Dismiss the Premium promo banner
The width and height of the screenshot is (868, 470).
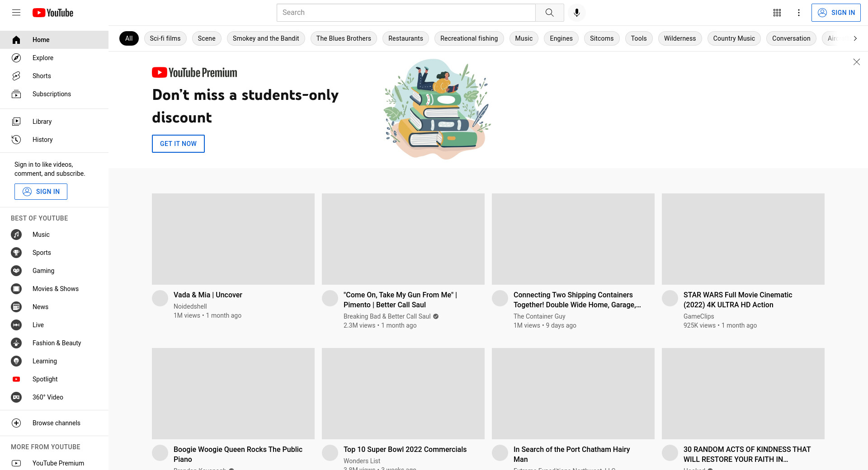[856, 62]
